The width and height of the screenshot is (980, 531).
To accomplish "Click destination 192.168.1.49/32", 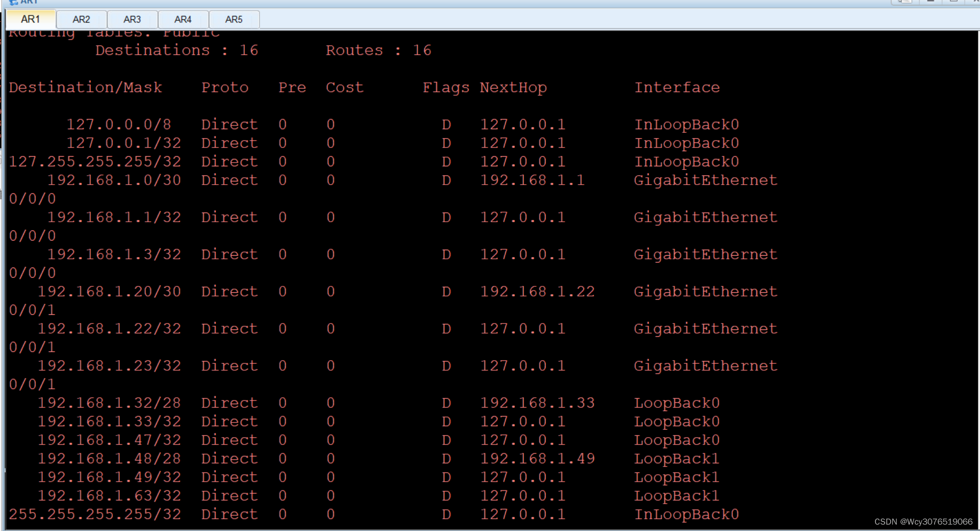I will tap(109, 477).
